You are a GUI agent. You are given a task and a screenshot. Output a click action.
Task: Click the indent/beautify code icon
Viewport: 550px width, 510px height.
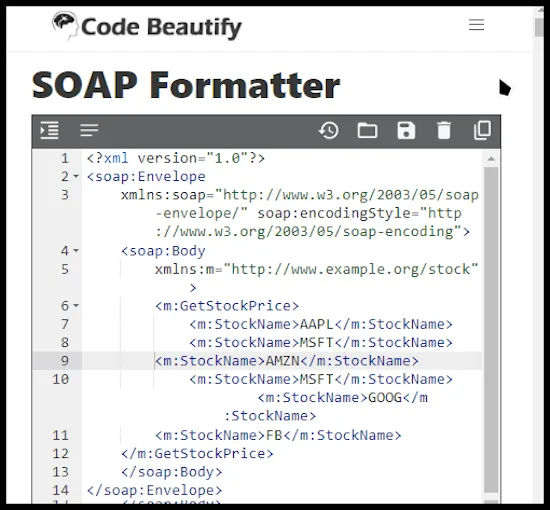49,130
